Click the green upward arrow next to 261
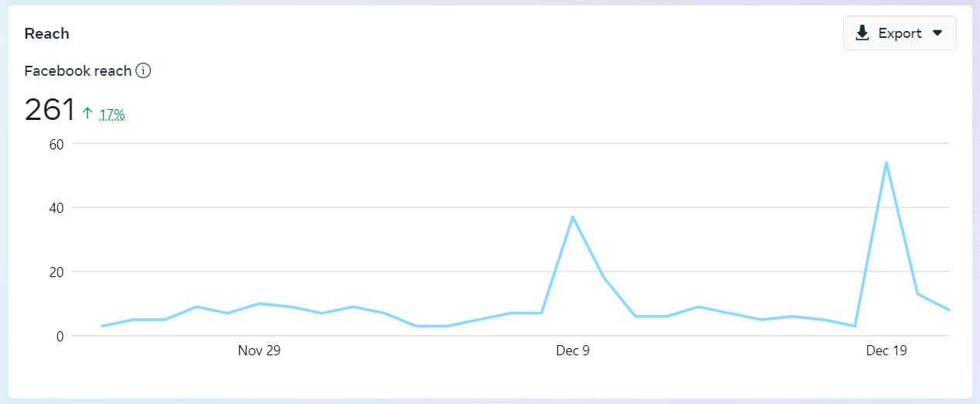980x404 pixels. 87,114
